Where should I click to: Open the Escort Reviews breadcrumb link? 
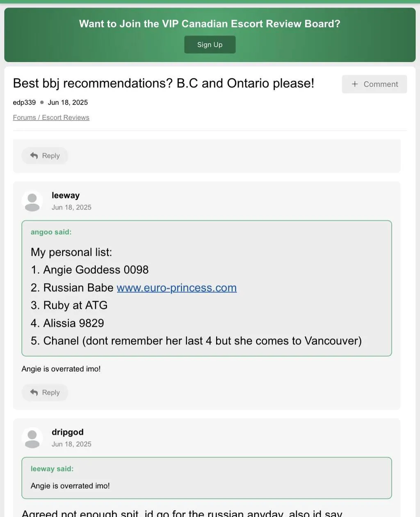click(66, 118)
